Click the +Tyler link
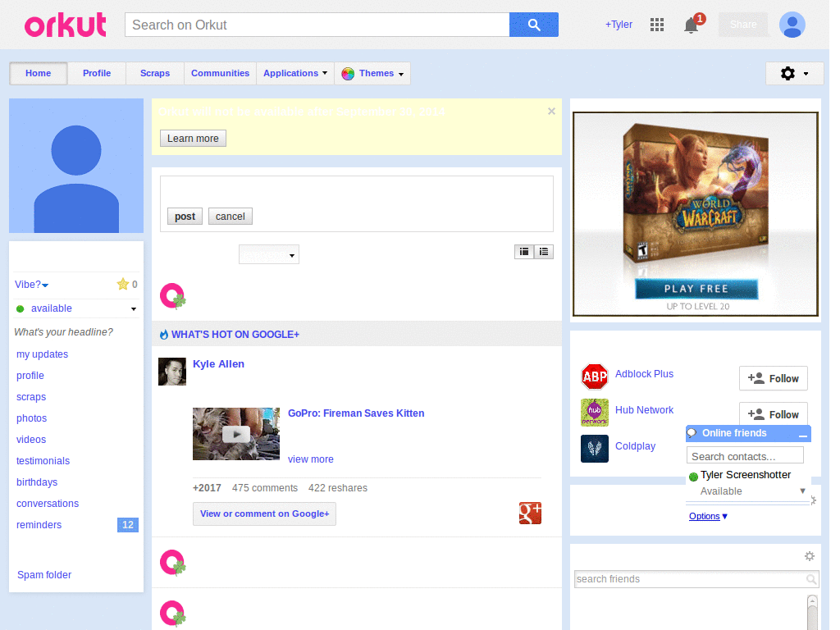This screenshot has height=630, width=840. tap(619, 25)
